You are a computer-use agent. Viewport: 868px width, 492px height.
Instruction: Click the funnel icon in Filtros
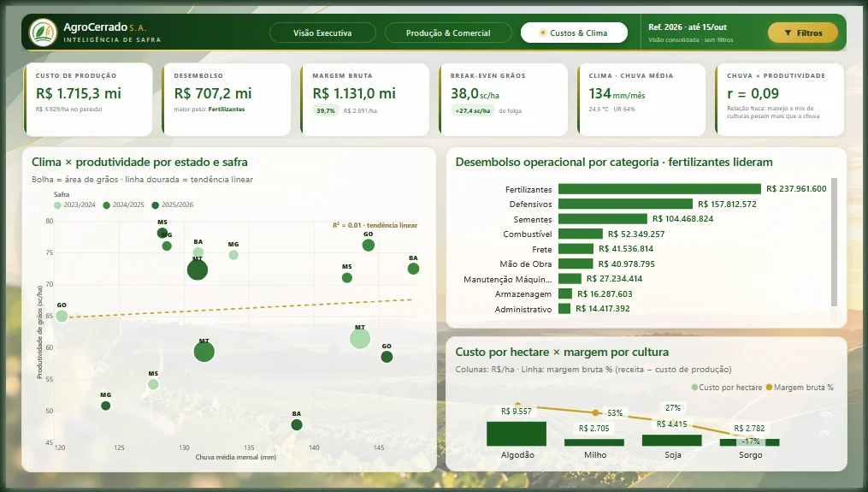[x=788, y=33]
